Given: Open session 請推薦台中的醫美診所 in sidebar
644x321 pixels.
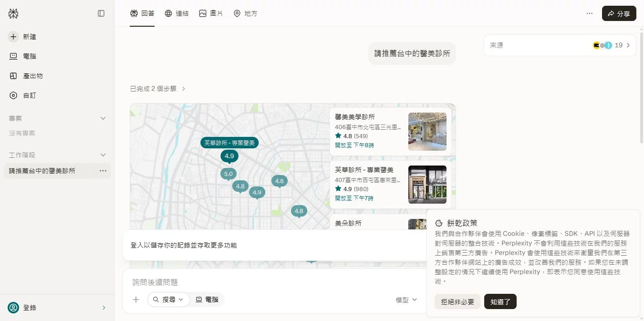Looking at the screenshot, I should coord(42,171).
